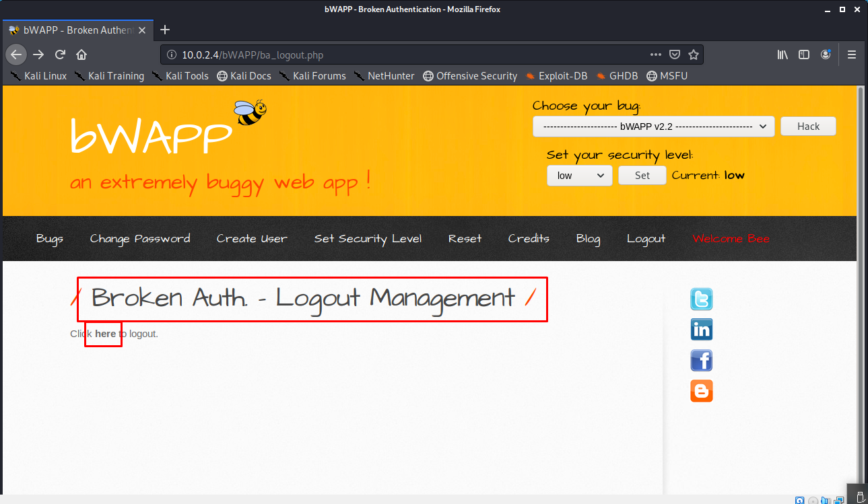Bookmark the page with the star icon
The image size is (868, 504).
694,55
